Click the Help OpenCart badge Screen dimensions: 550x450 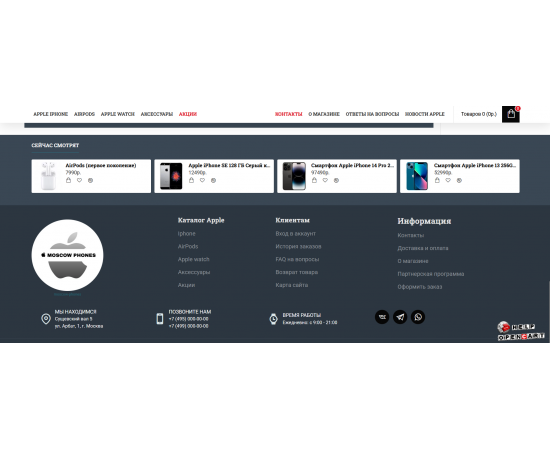521,331
